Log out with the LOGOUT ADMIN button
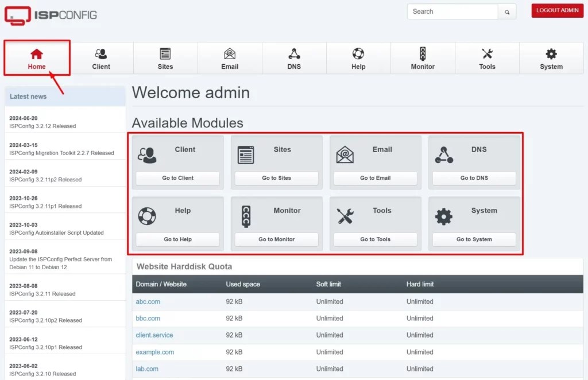This screenshot has width=588, height=380. [x=557, y=10]
